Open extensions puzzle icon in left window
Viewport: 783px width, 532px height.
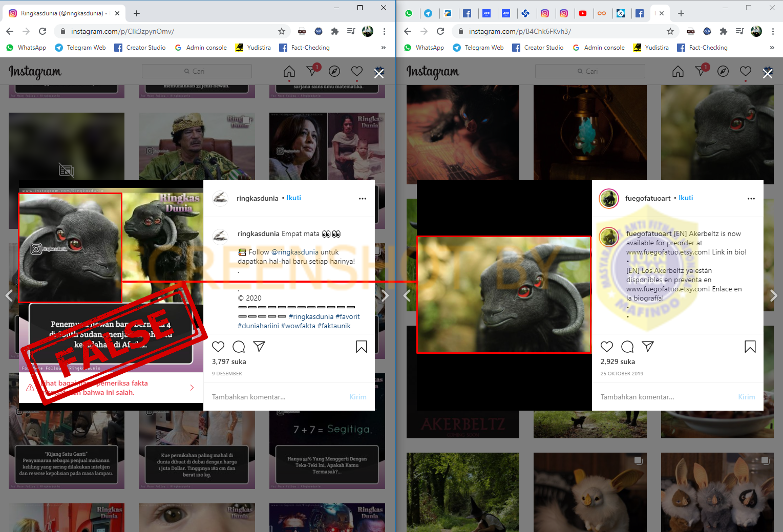(335, 31)
